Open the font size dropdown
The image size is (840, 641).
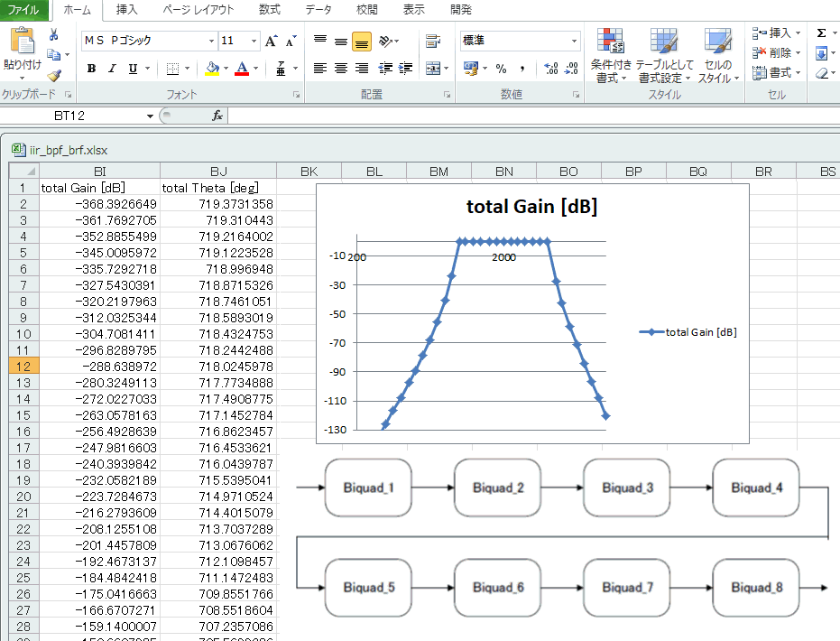click(x=254, y=41)
